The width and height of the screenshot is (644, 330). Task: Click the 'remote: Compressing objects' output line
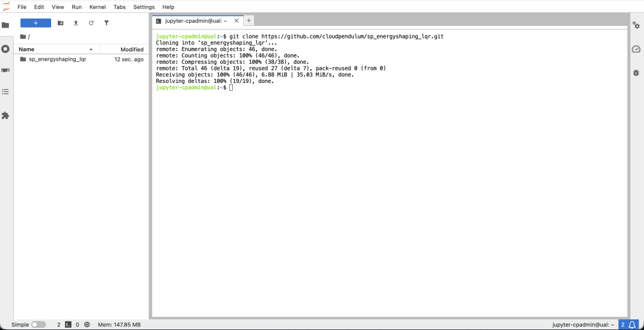[x=232, y=62]
